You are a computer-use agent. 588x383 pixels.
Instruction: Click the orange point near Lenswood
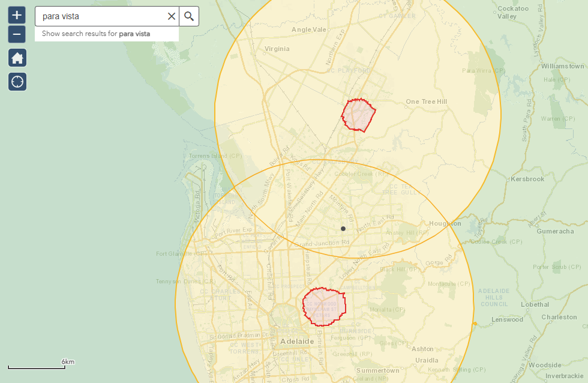[x=475, y=324]
